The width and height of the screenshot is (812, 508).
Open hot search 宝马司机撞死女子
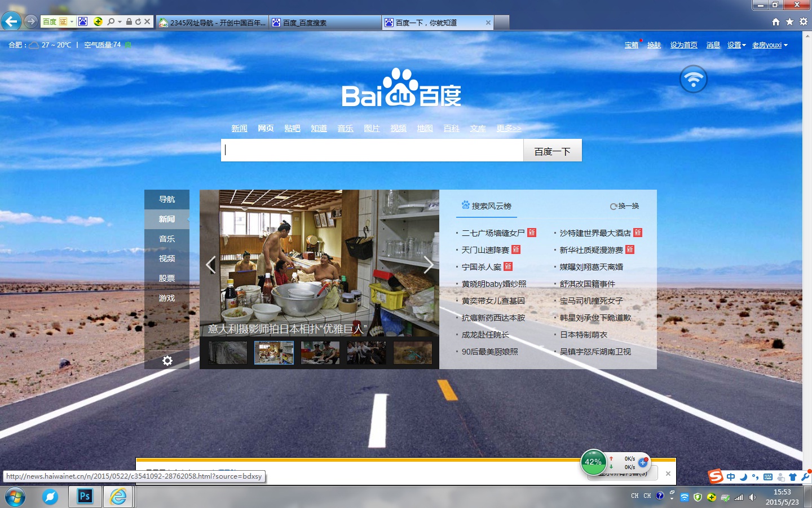pos(592,300)
